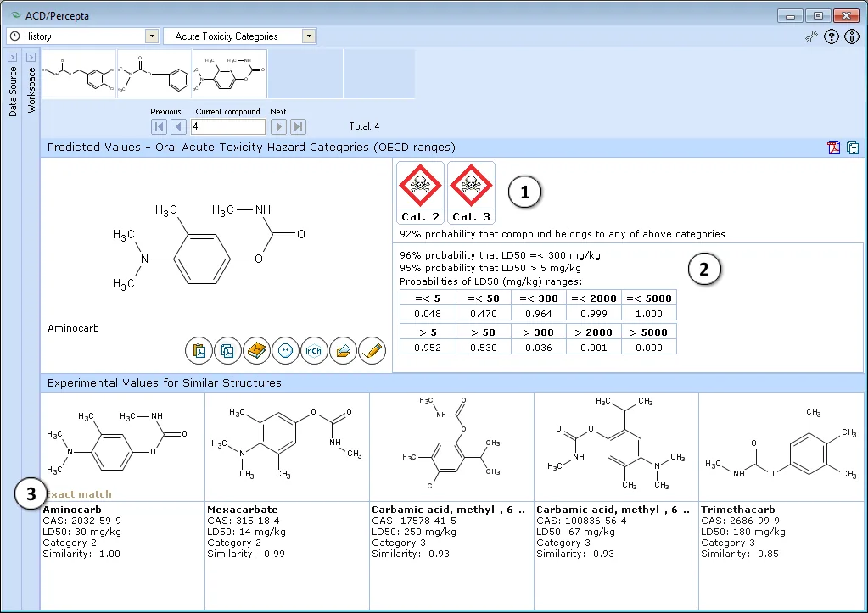Click the InChI button icon
The image size is (868, 613).
314,351
